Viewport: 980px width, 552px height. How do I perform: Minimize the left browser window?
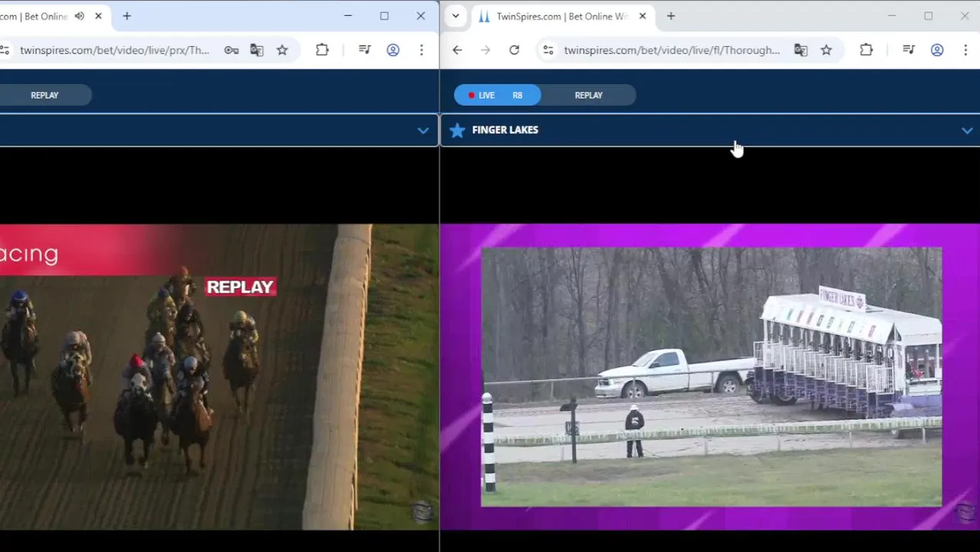pyautogui.click(x=348, y=16)
